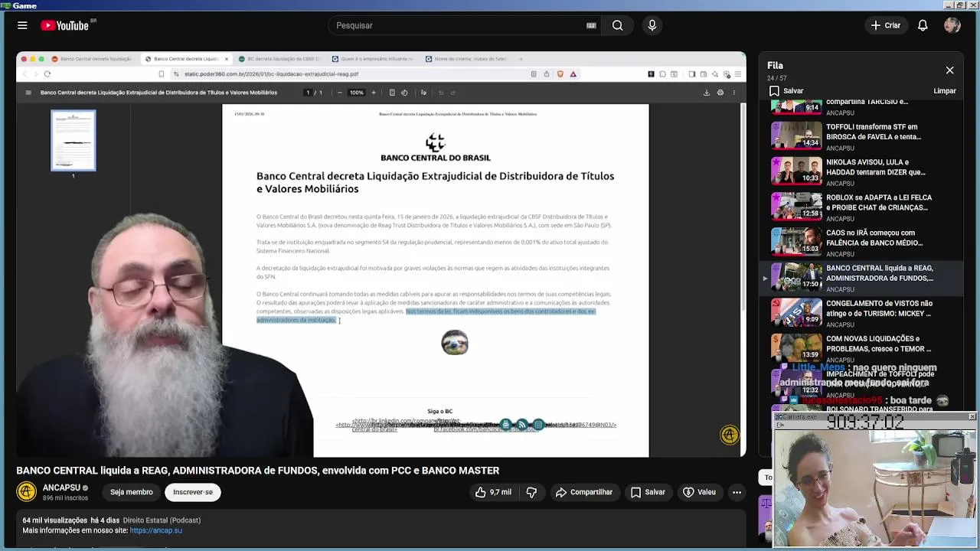The width and height of the screenshot is (980, 551).
Task: Expand the video description box
Action: (x=381, y=528)
